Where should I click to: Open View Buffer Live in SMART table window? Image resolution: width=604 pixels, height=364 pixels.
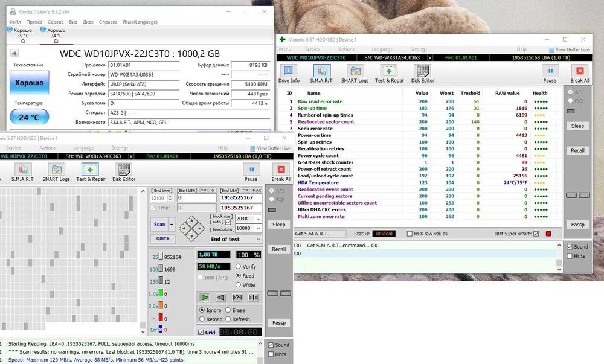569,49
